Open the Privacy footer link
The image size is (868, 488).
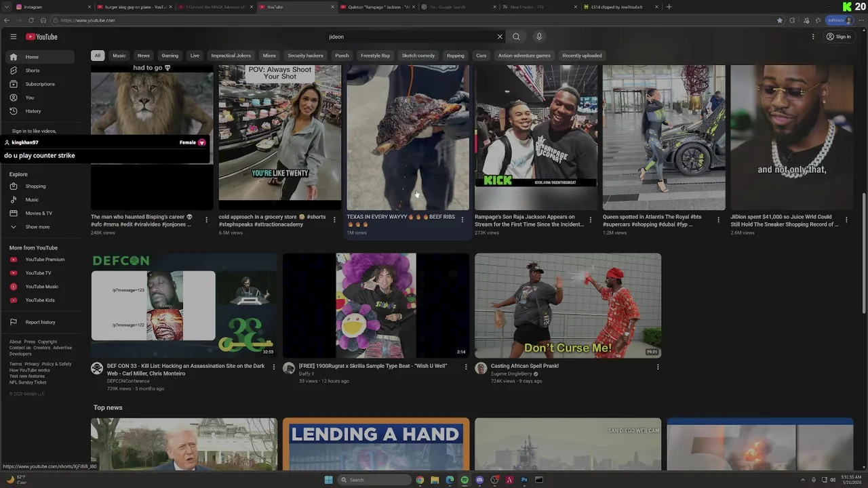click(x=32, y=364)
